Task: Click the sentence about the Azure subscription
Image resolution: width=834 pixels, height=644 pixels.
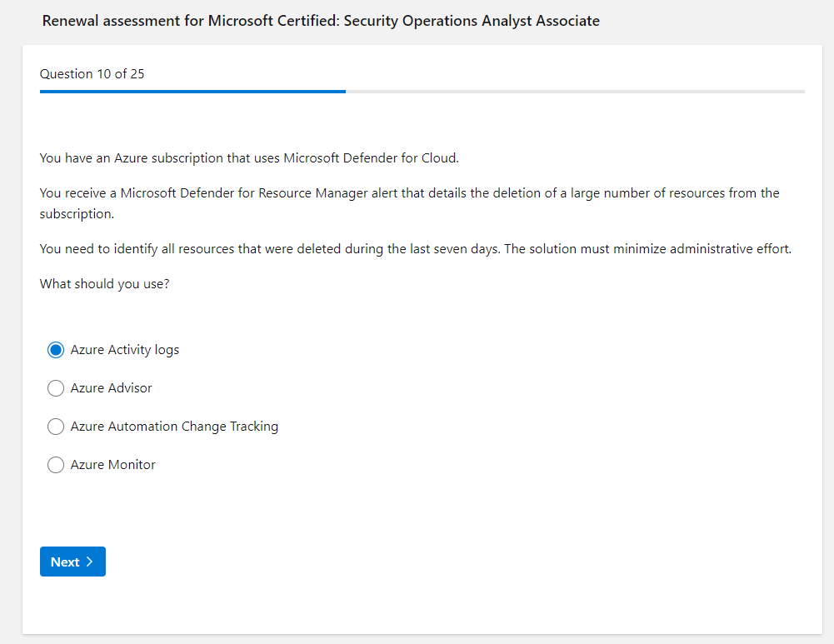Action: 249,158
